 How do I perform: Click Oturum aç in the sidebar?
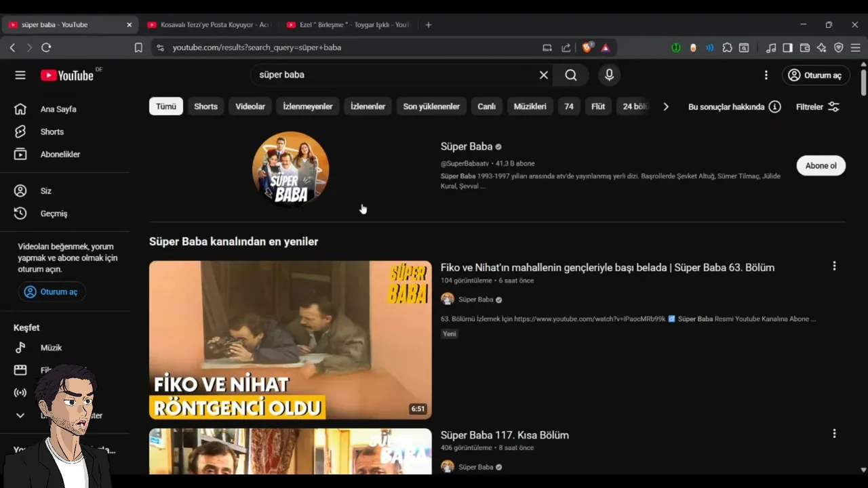[x=52, y=292]
